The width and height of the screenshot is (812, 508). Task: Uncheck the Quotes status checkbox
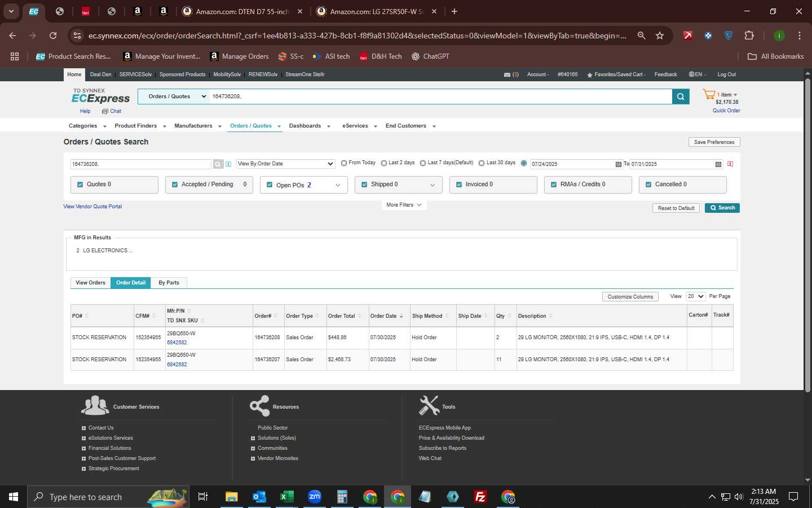(80, 185)
